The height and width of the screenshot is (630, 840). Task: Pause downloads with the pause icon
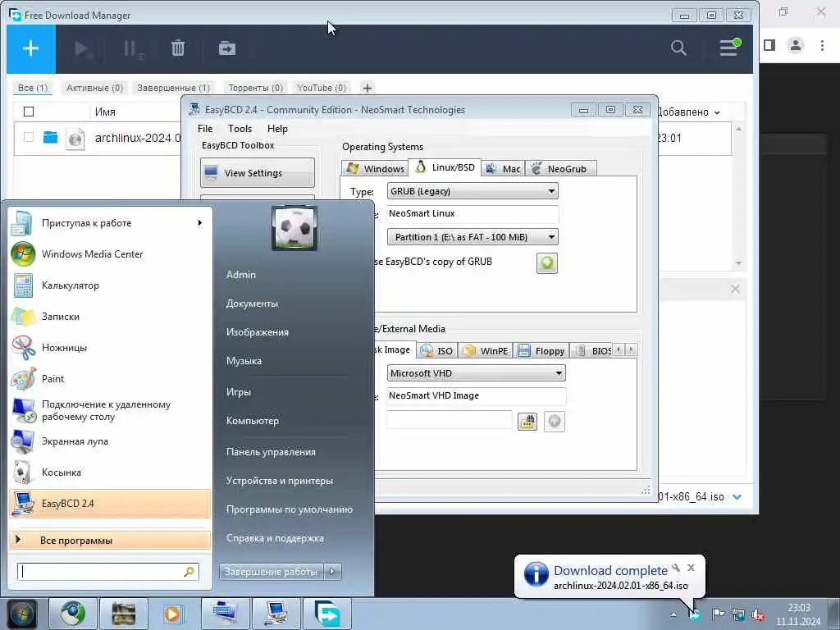tap(133, 48)
